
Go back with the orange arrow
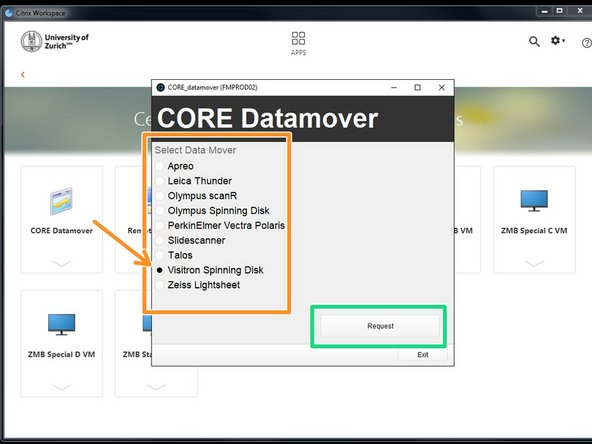tap(23, 74)
